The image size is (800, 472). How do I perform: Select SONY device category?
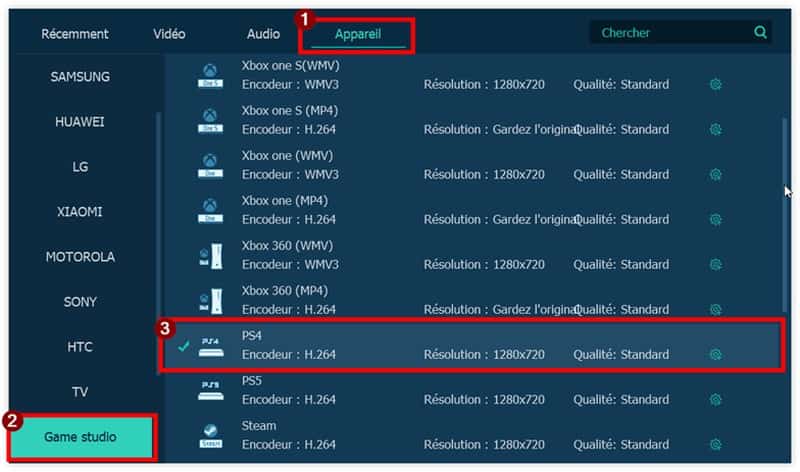tap(80, 302)
